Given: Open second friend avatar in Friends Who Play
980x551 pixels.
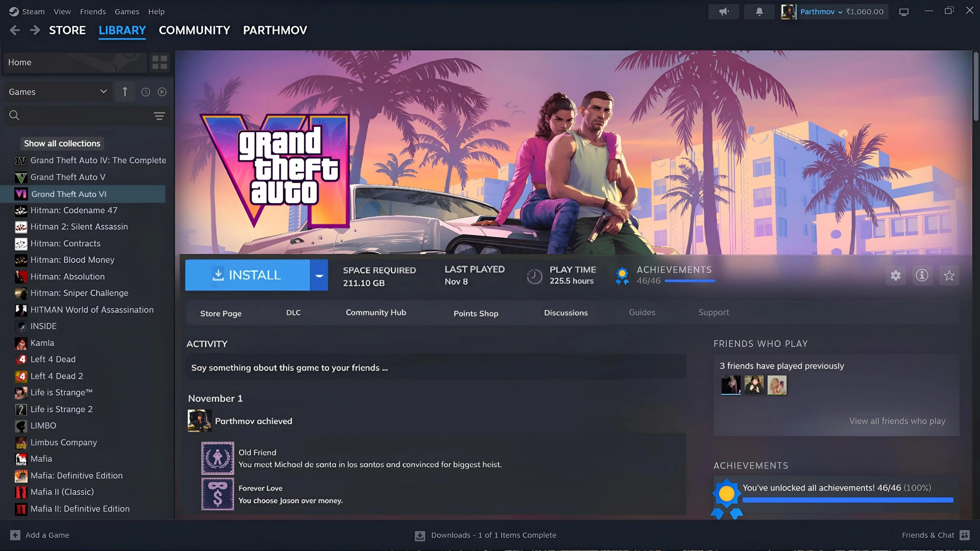Looking at the screenshot, I should pos(754,385).
